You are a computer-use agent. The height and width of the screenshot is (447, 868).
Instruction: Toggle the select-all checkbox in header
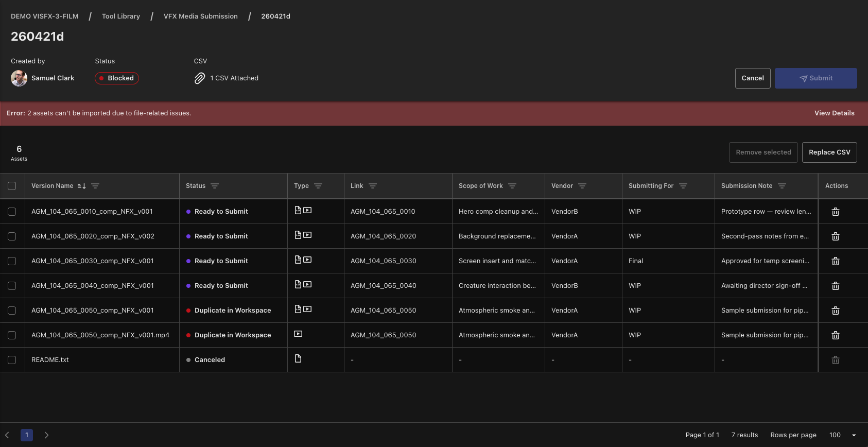click(x=12, y=186)
